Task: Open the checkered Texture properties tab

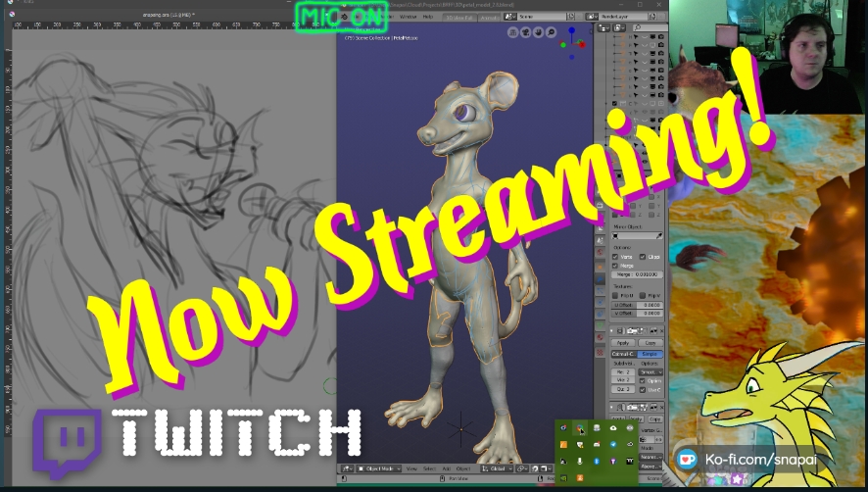Action: pyautogui.click(x=600, y=352)
